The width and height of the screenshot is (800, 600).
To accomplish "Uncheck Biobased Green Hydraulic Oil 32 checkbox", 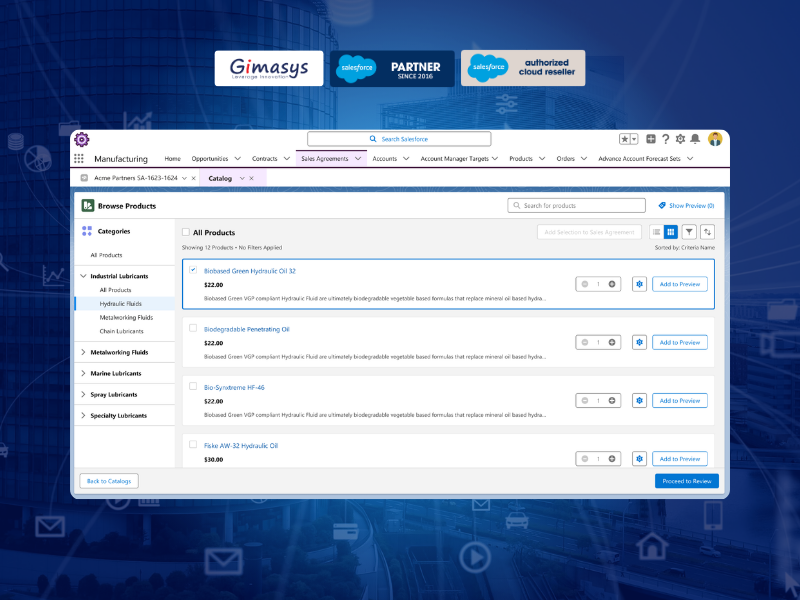I will coord(193,270).
